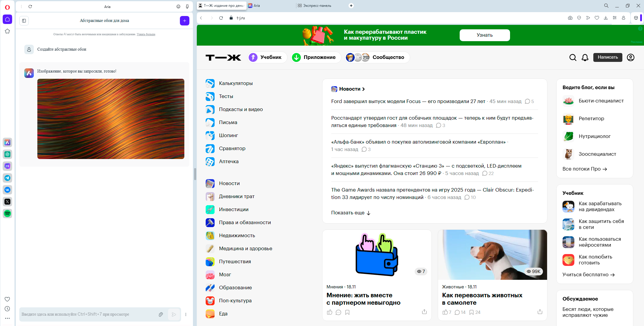
Task: Open Spotify sidebar player icon
Action: [x=7, y=213]
